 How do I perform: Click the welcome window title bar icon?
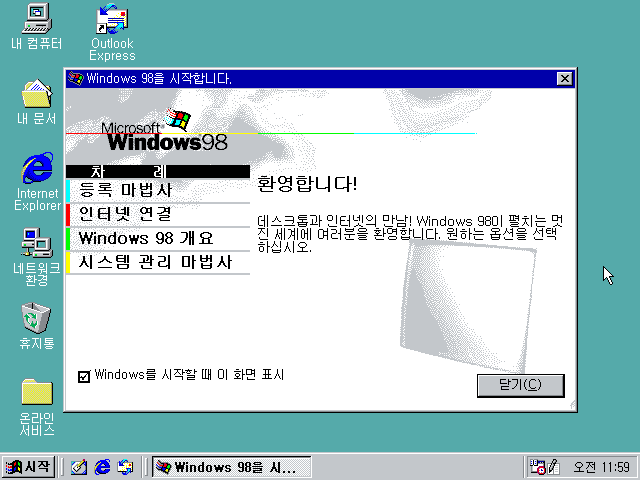76,78
